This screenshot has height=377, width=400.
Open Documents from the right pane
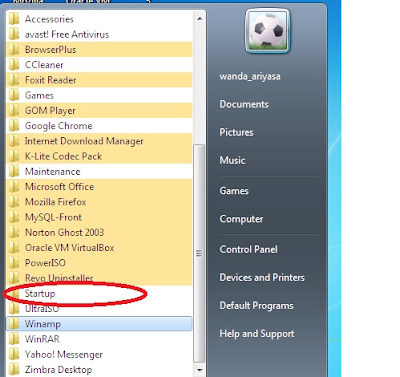pyautogui.click(x=244, y=104)
